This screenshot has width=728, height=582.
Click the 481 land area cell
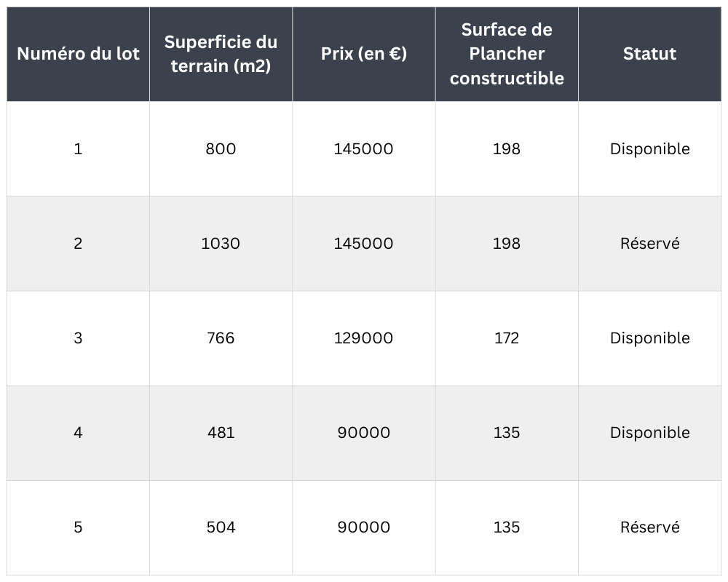pyautogui.click(x=221, y=433)
